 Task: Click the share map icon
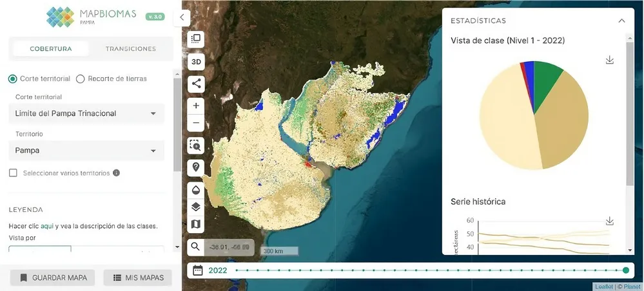(196, 83)
